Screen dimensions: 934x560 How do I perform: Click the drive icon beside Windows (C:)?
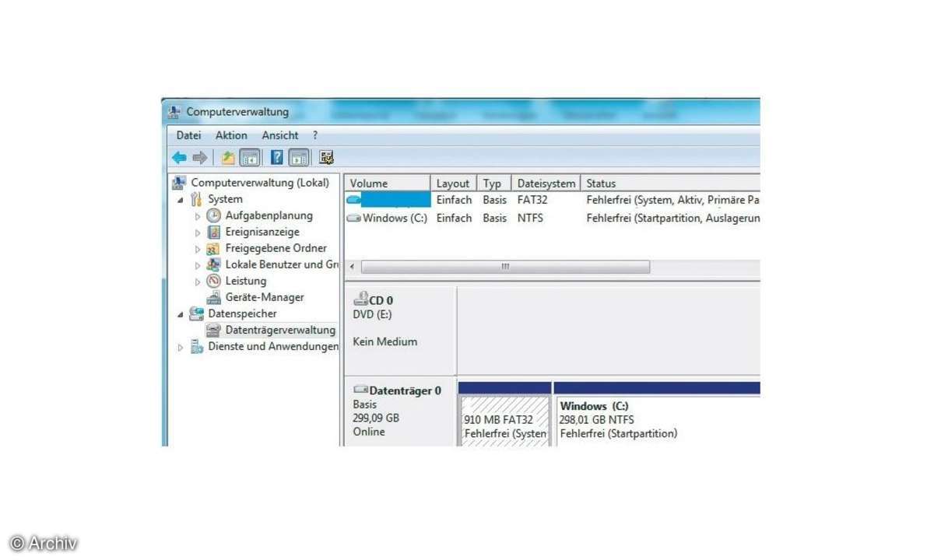[354, 219]
